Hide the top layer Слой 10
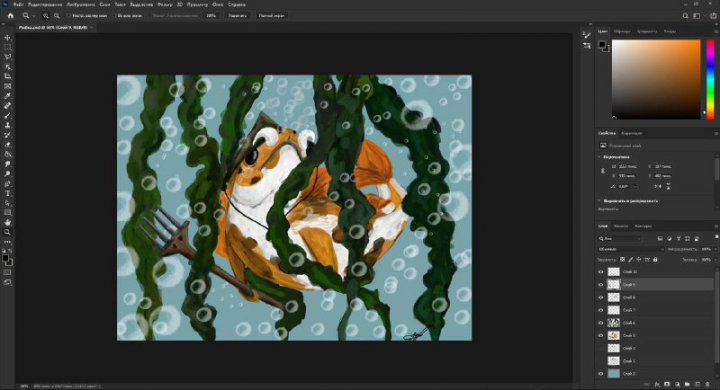This screenshot has width=720, height=390. pos(601,272)
